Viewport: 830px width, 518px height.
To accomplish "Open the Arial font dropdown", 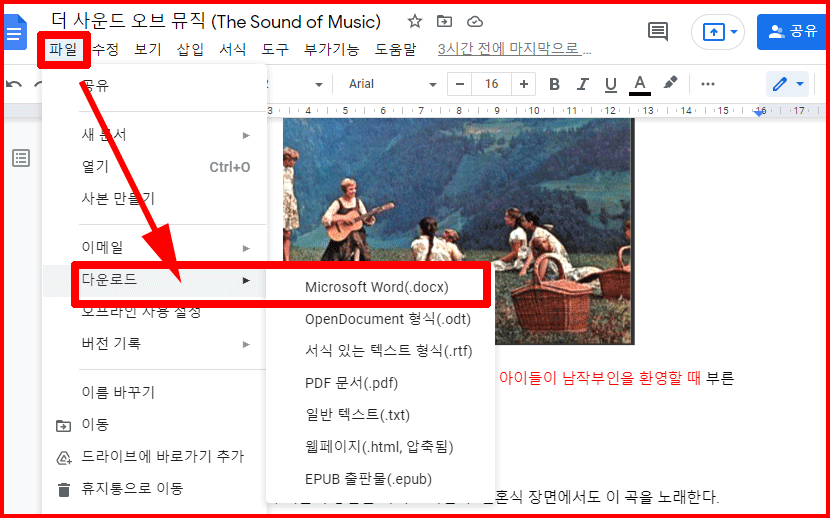I will 392,84.
